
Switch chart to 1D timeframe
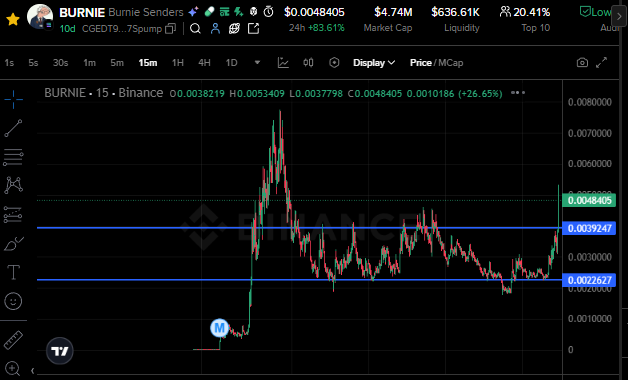point(231,63)
